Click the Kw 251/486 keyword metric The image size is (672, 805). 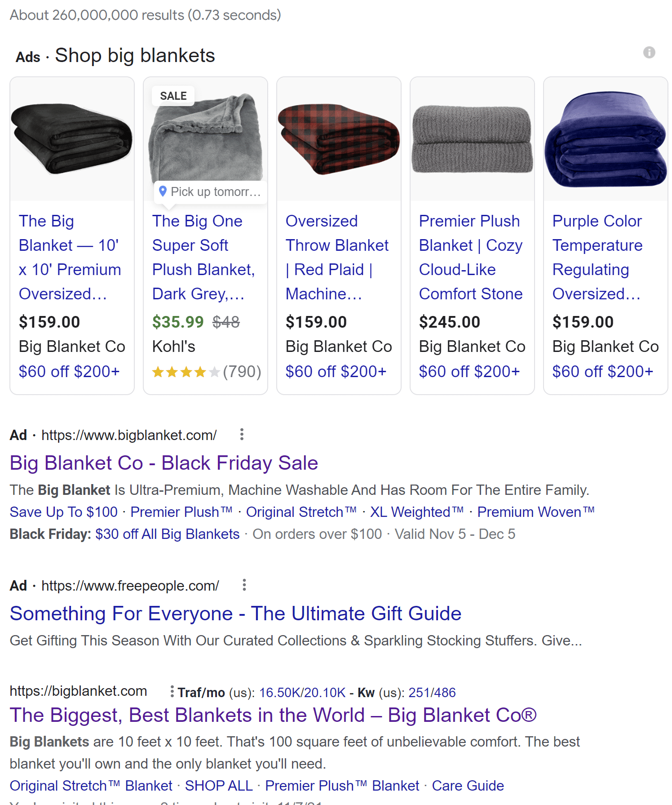coord(432,692)
